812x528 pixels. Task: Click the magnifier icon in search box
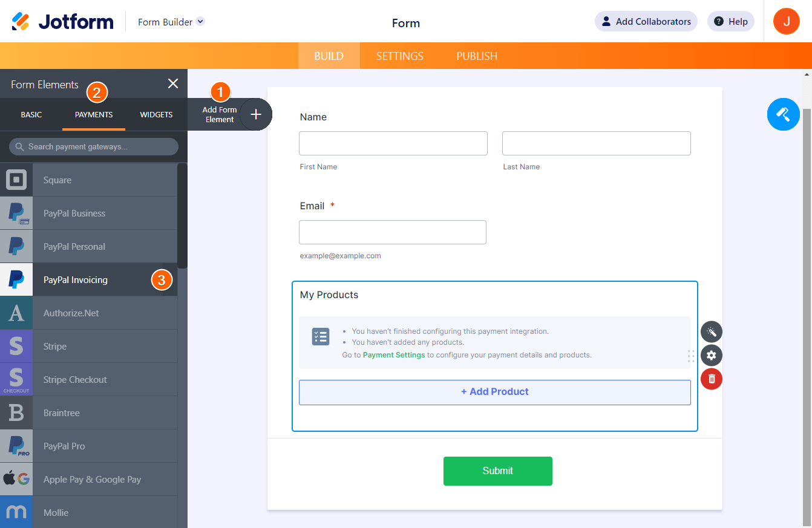[19, 146]
